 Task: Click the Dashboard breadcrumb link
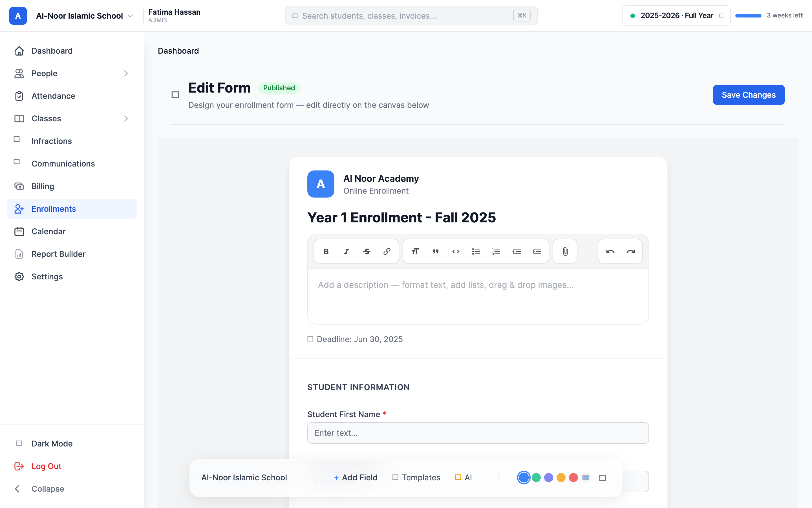(x=178, y=51)
